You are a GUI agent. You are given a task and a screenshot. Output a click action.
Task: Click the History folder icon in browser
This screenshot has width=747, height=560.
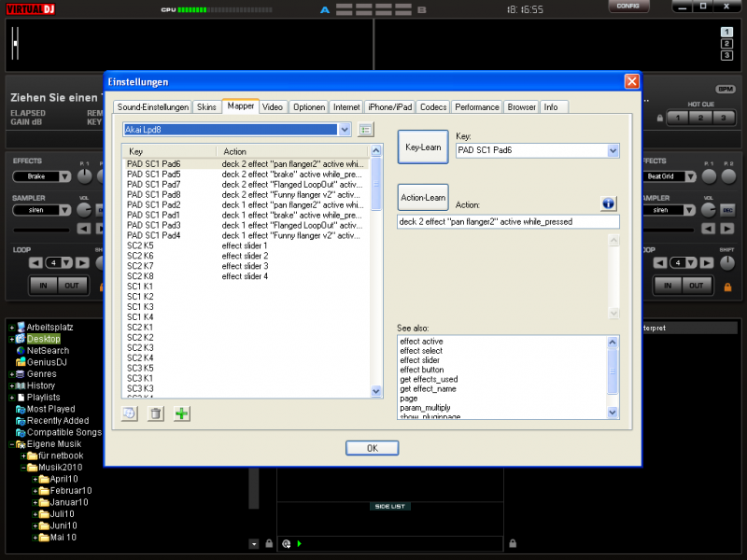pyautogui.click(x=20, y=385)
